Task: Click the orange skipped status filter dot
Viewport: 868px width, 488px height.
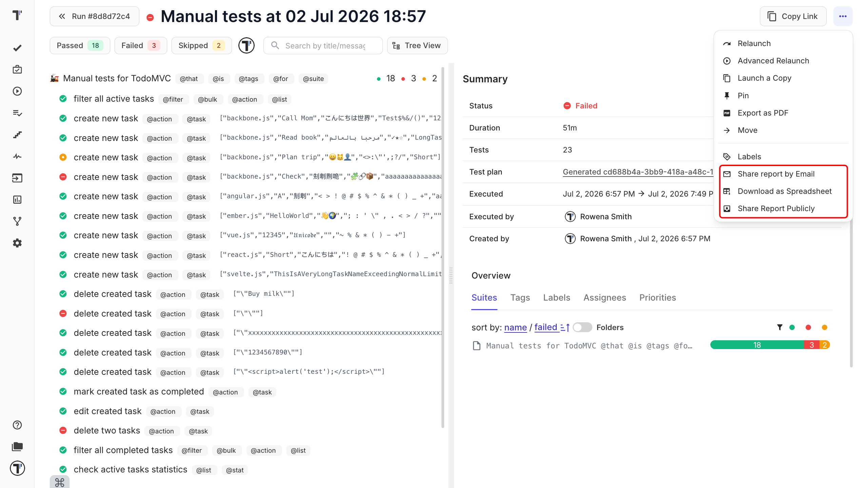Action: coord(825,327)
